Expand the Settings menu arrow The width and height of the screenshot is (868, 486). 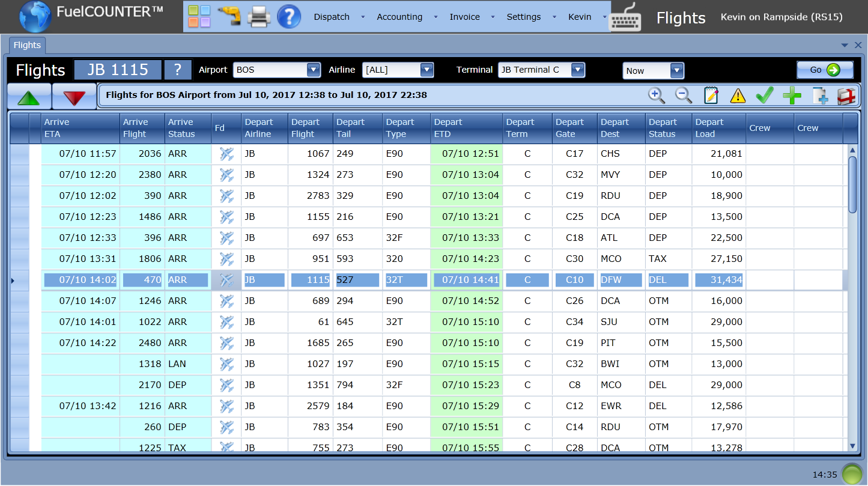click(x=554, y=17)
